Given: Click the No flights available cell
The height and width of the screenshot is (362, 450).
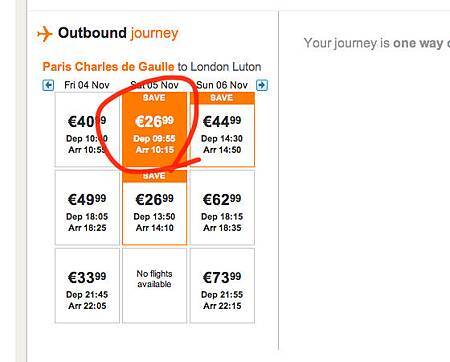Looking at the screenshot, I should pyautogui.click(x=154, y=286).
